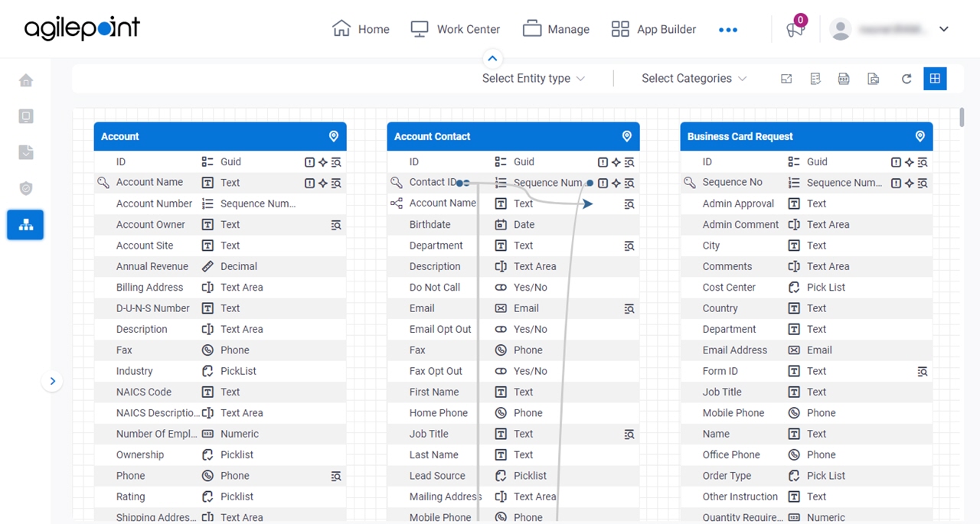Click star icon on Sequence No row
The width and height of the screenshot is (980, 524).
point(909,183)
